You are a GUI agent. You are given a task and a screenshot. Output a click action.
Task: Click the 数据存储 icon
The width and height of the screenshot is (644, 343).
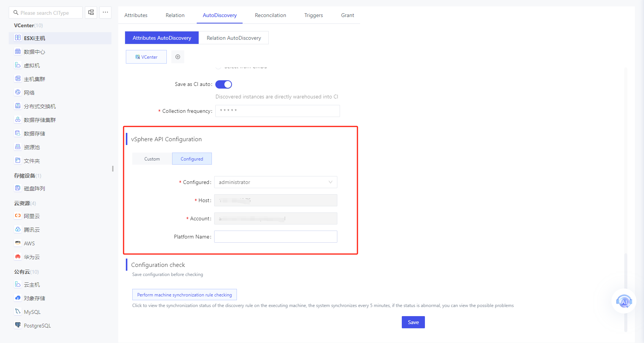pyautogui.click(x=18, y=133)
